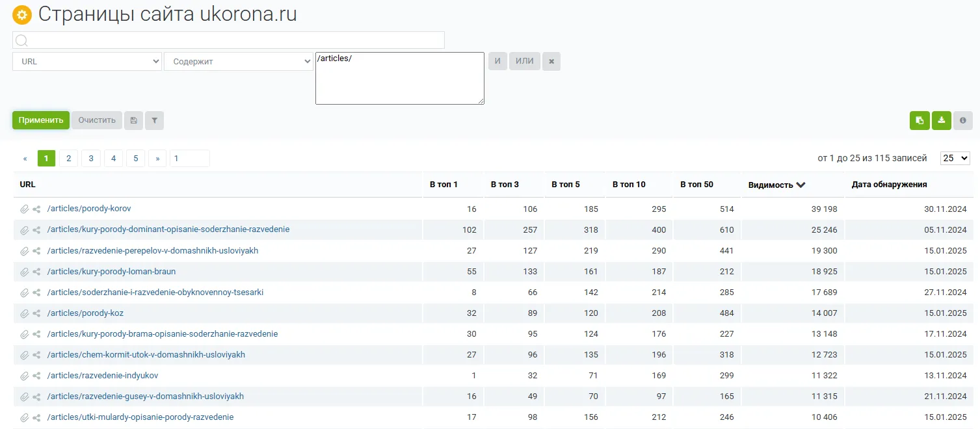980x429 pixels.
Task: Go to pagination page 3
Action: click(x=91, y=158)
